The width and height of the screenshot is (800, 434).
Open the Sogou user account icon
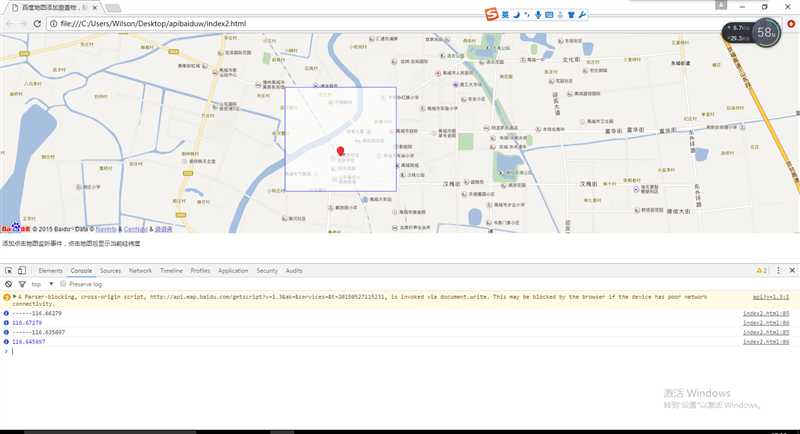coord(560,15)
